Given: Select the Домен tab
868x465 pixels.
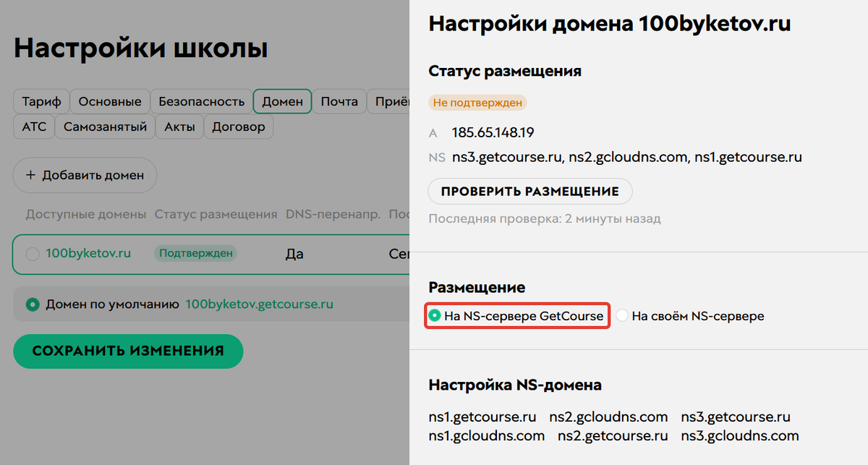Looking at the screenshot, I should tap(283, 102).
